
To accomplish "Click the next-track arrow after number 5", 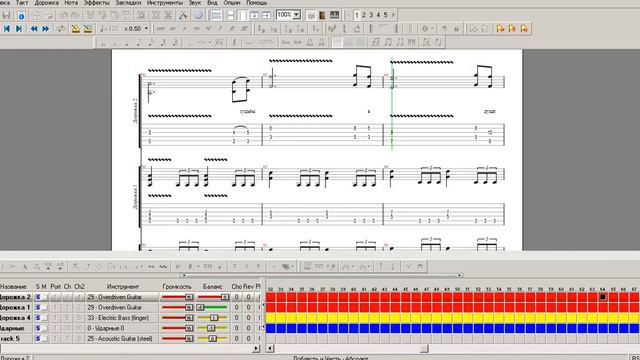I will tap(393, 15).
